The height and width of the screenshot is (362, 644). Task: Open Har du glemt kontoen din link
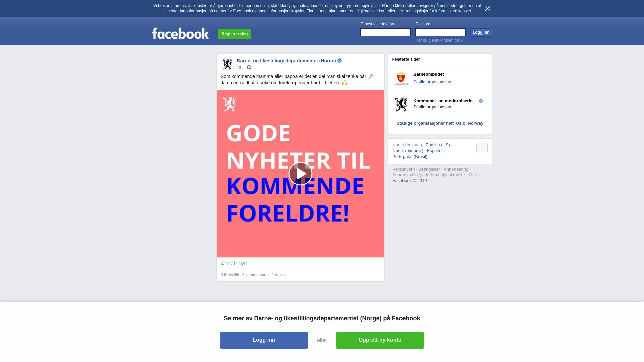point(439,40)
